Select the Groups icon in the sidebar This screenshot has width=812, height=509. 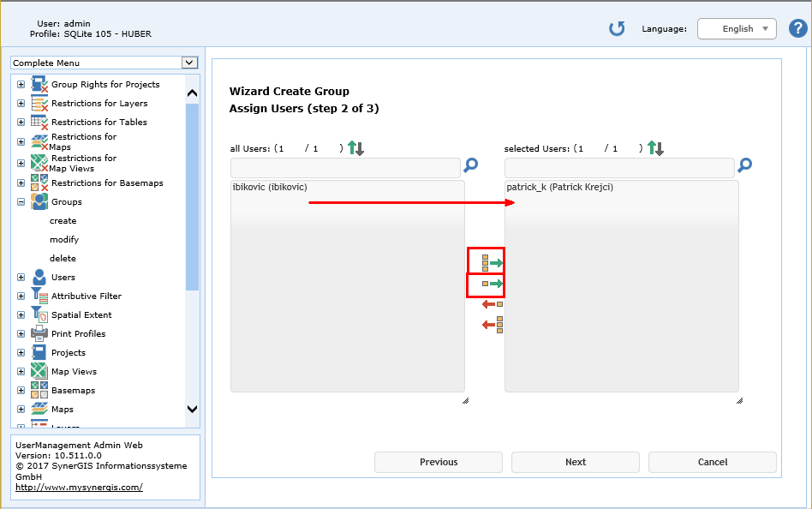(38, 201)
